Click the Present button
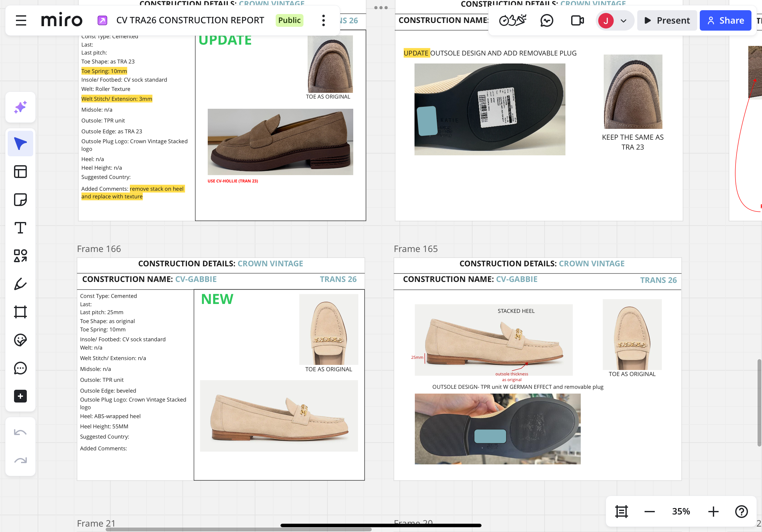 coord(667,20)
